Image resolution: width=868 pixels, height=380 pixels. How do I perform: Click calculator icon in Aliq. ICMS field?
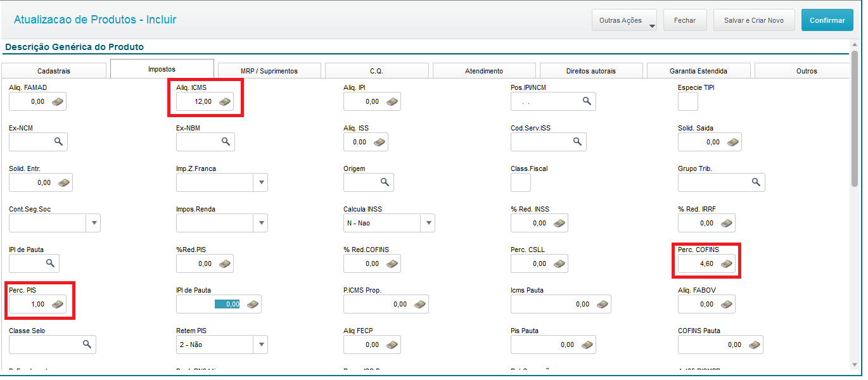tap(225, 101)
